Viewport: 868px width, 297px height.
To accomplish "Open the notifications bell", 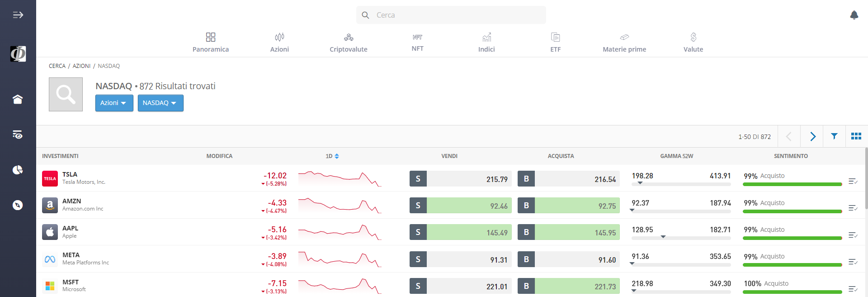I will click(854, 15).
